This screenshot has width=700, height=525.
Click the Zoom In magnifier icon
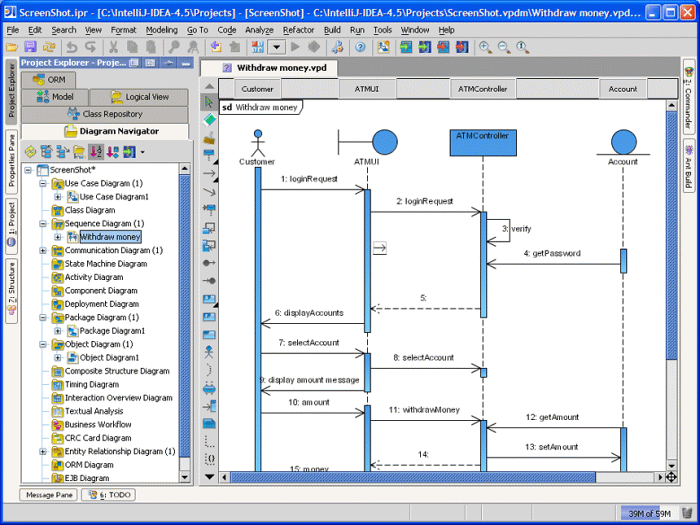(485, 47)
